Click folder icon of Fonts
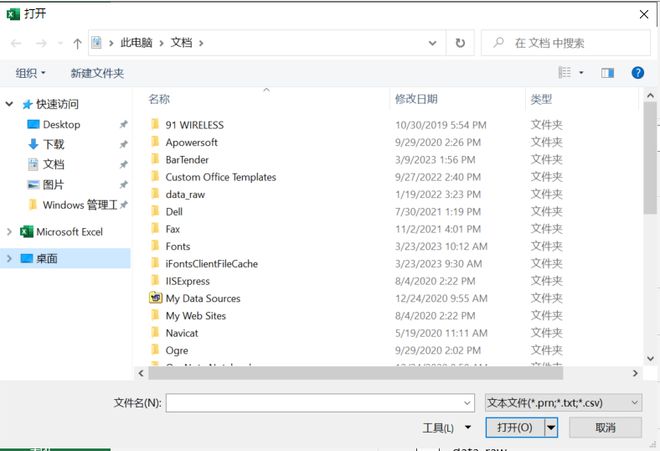 click(x=155, y=246)
